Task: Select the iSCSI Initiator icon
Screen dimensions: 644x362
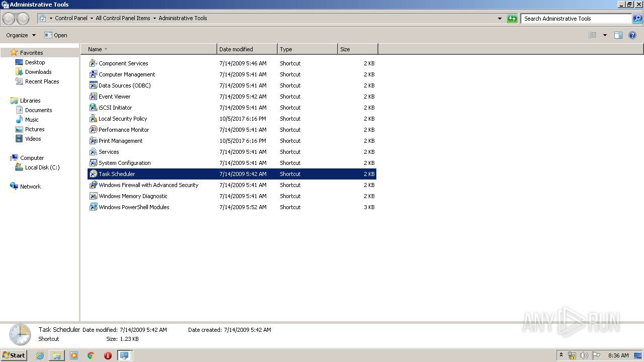Action: click(x=93, y=108)
